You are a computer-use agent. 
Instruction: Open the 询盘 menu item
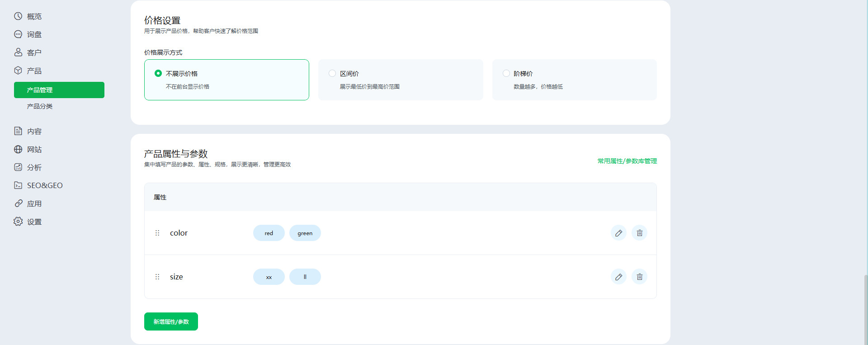34,34
